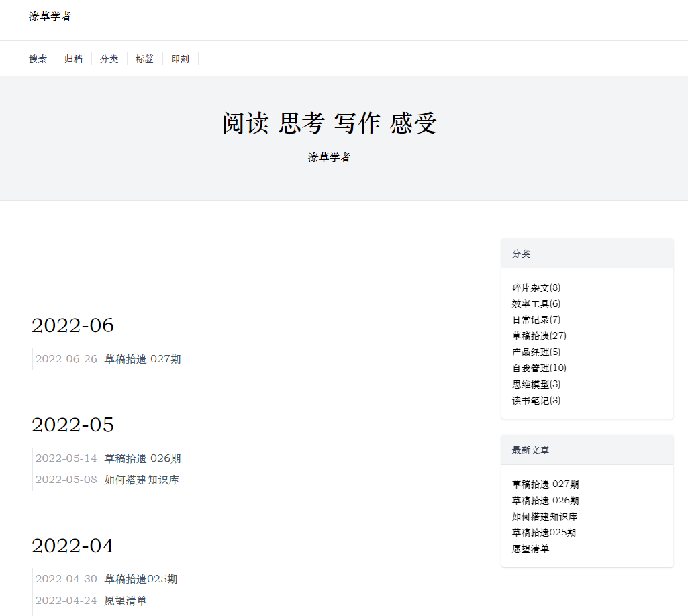This screenshot has height=616, width=688.
Task: Open category 效率工具(6)
Action: click(x=536, y=303)
